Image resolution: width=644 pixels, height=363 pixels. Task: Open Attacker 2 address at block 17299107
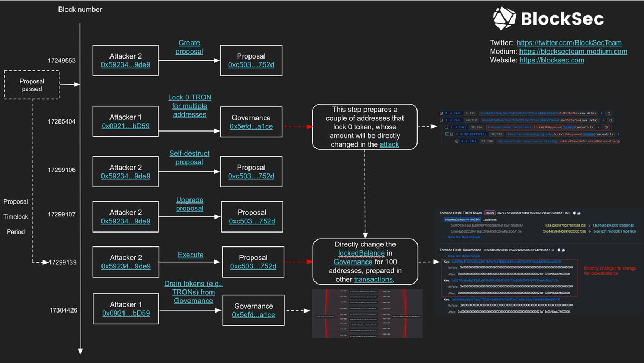point(126,221)
